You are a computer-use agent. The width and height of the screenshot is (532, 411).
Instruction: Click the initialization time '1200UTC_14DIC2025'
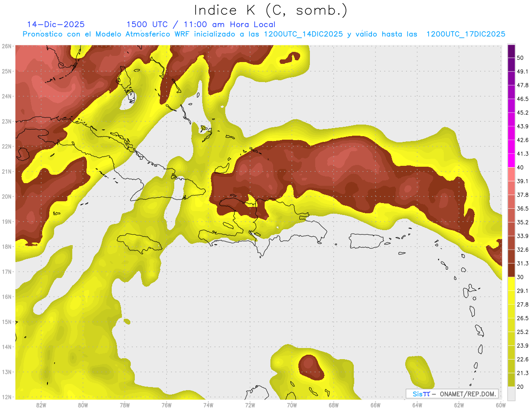click(303, 34)
